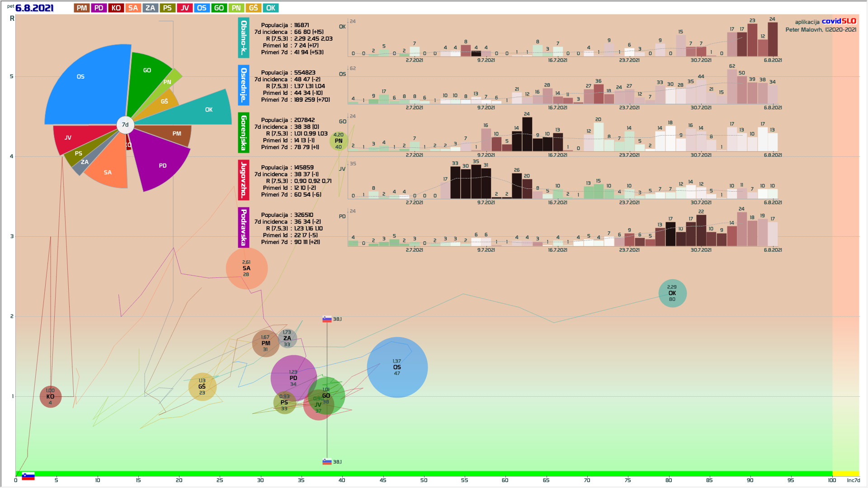Viewport: 868px width, 488px height.
Task: Click the covidSLO application title link
Action: [x=839, y=21]
